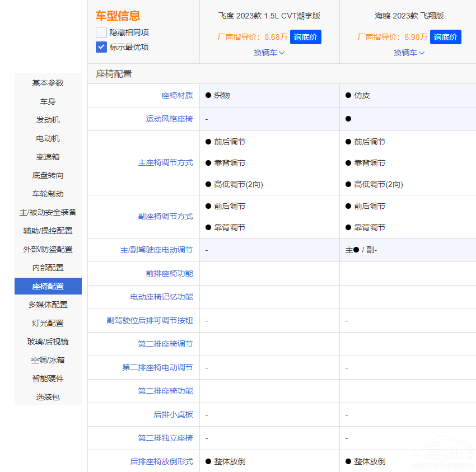This screenshot has width=476, height=472.
Task: Expand 换辆车 dropdown for 海鸥 2023款
Action: [x=409, y=53]
